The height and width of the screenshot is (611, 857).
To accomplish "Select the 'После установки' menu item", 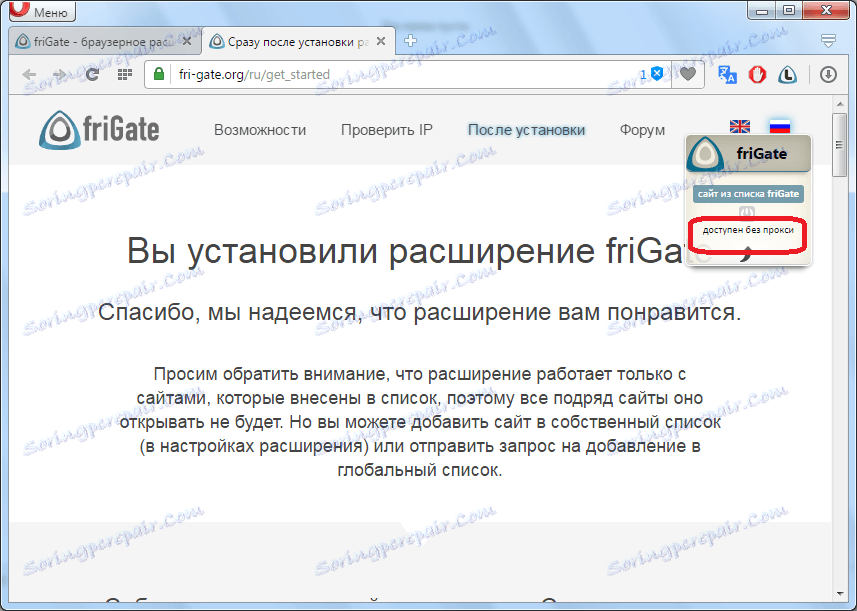I will (x=526, y=130).
